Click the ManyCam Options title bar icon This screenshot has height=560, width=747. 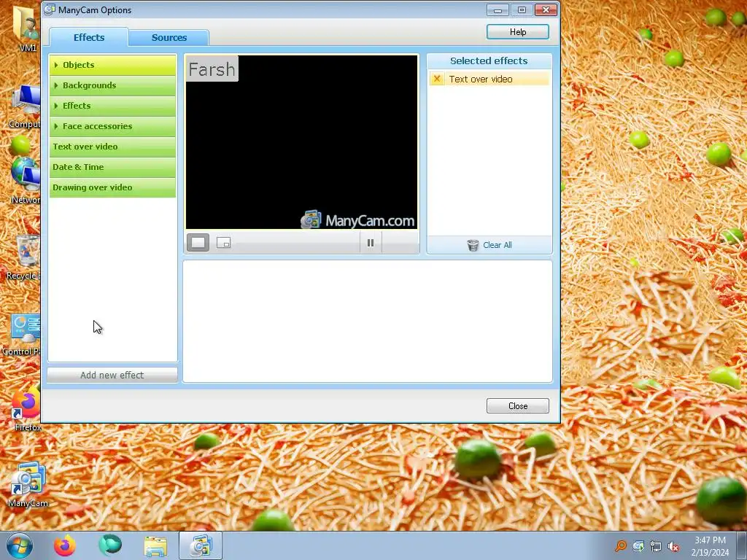point(50,9)
